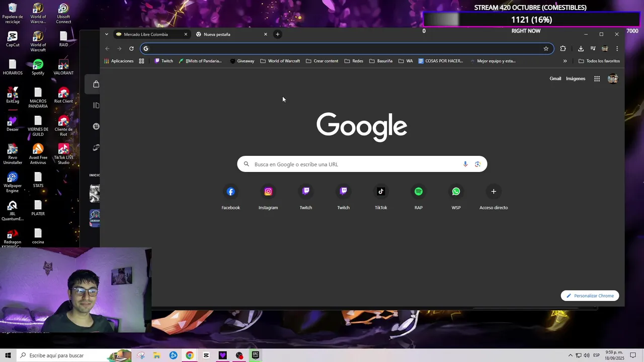Screen dimensions: 644x362
Task: Expand the WA bookmark folder
Action: (406, 61)
